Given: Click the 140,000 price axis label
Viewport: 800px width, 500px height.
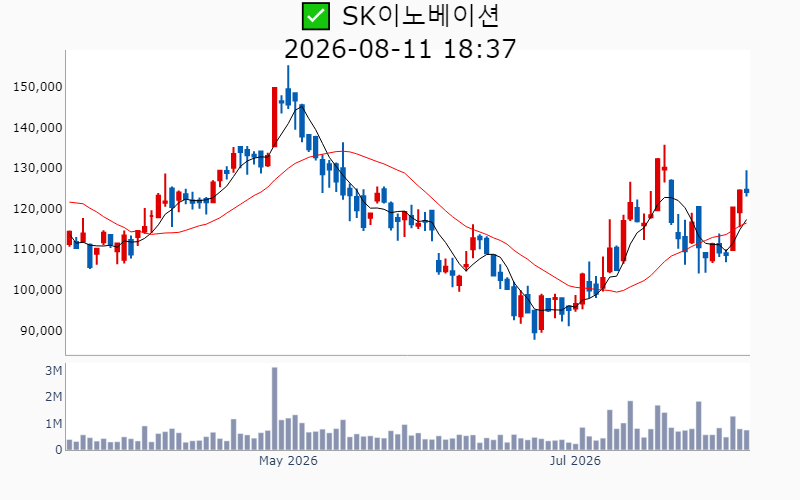Looking at the screenshot, I should pos(37,128).
